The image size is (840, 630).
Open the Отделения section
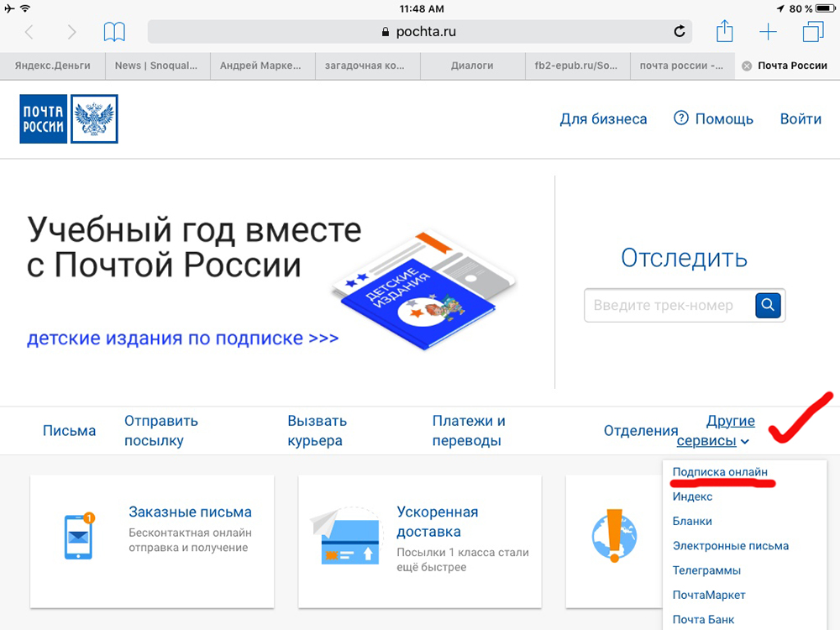(641, 431)
